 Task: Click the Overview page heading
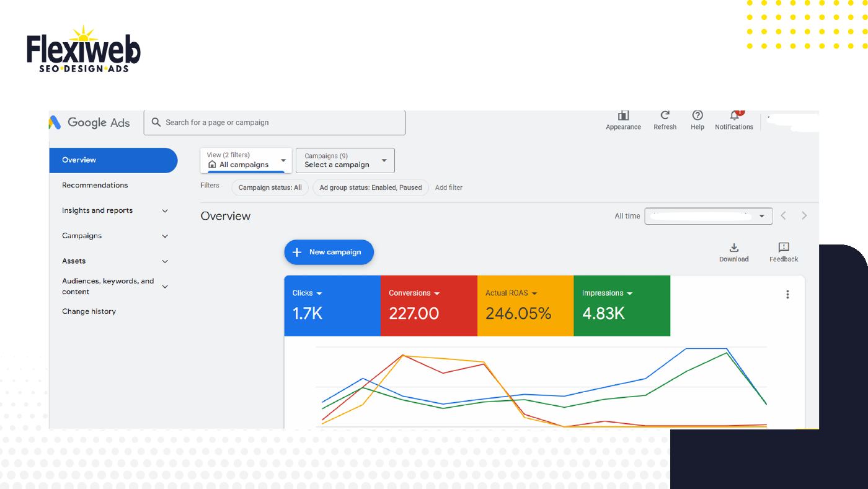(x=226, y=216)
